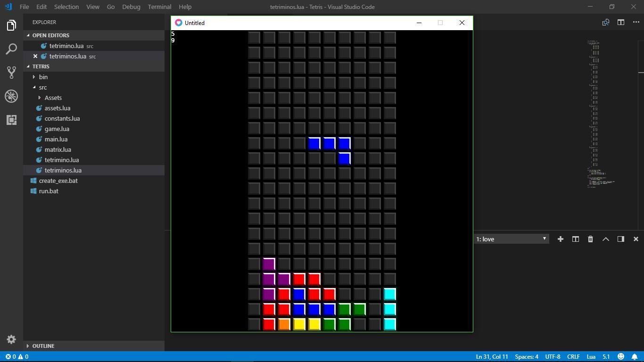Open create_exe.bat in the explorer
The image size is (644, 362).
click(x=93, y=181)
